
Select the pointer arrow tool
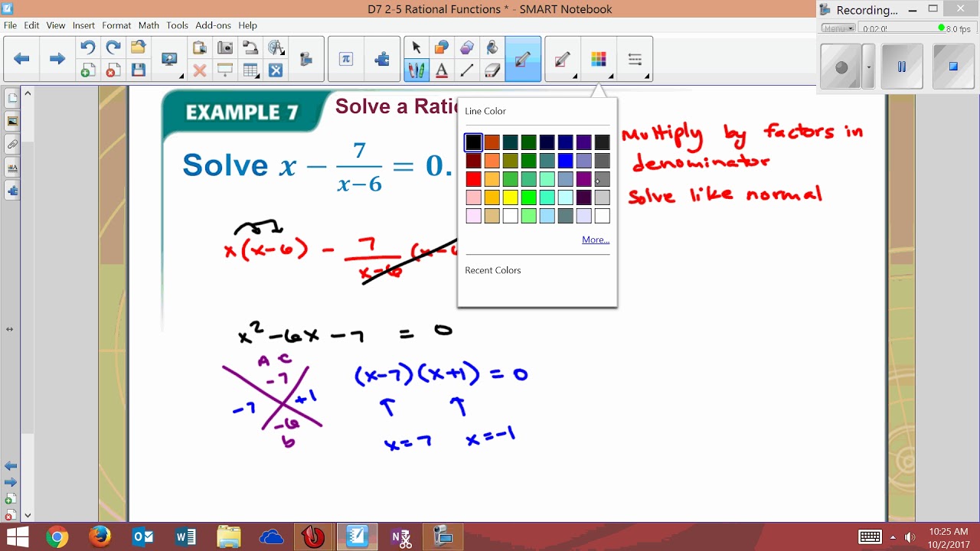[x=416, y=47]
